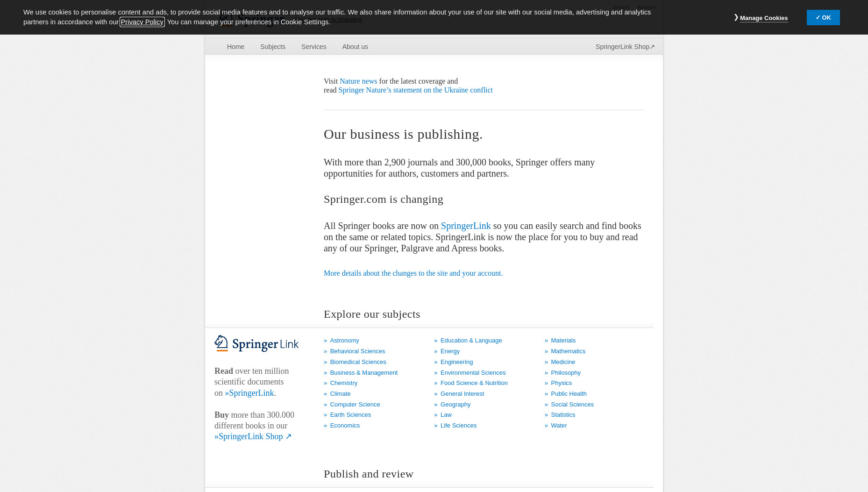The width and height of the screenshot is (868, 492).
Task: Go to the Home menu item
Action: click(235, 47)
